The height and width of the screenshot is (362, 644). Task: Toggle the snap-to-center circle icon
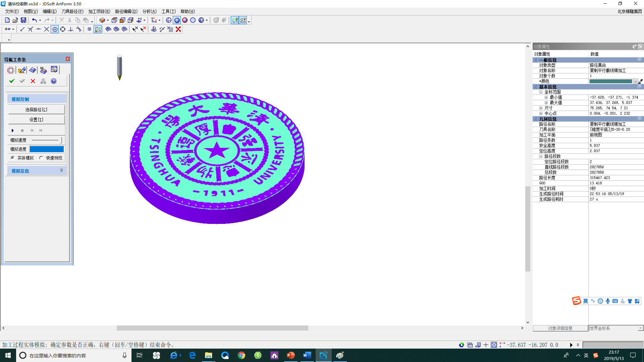(55, 29)
